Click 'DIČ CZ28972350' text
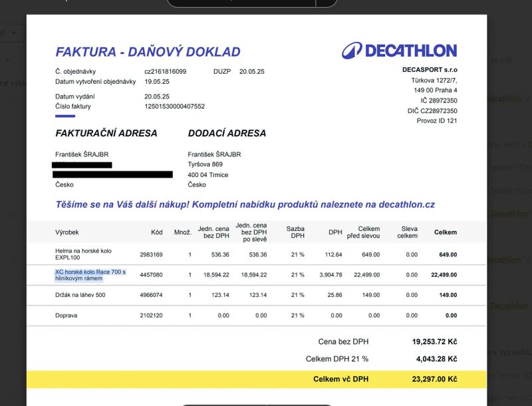This screenshot has height=406, width=532. (432, 110)
